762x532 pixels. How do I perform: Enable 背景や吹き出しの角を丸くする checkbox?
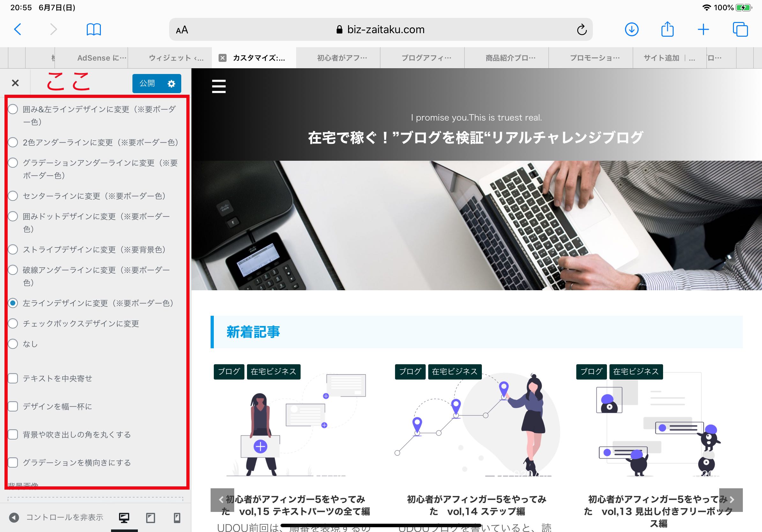(x=13, y=434)
